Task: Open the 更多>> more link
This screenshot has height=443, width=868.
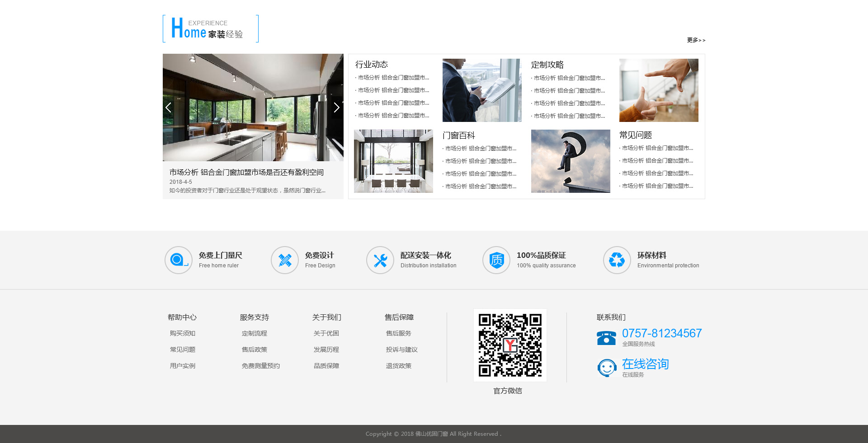Action: pos(696,40)
